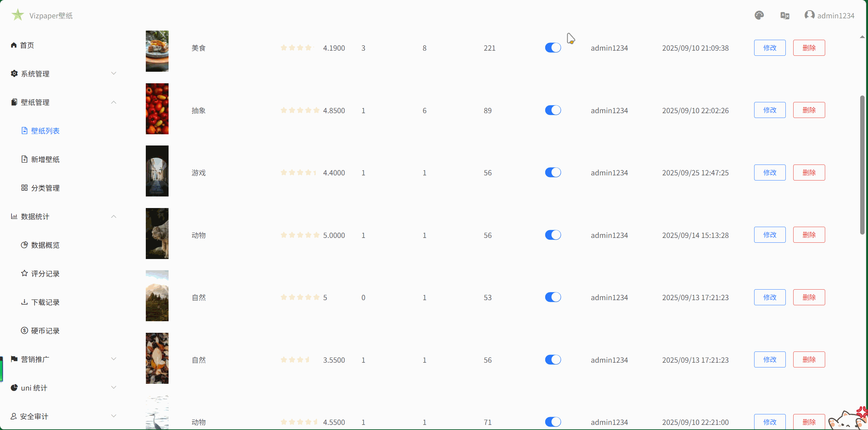Click the red fruit wallpaper thumbnail
Image resolution: width=868 pixels, height=430 pixels.
tap(157, 109)
